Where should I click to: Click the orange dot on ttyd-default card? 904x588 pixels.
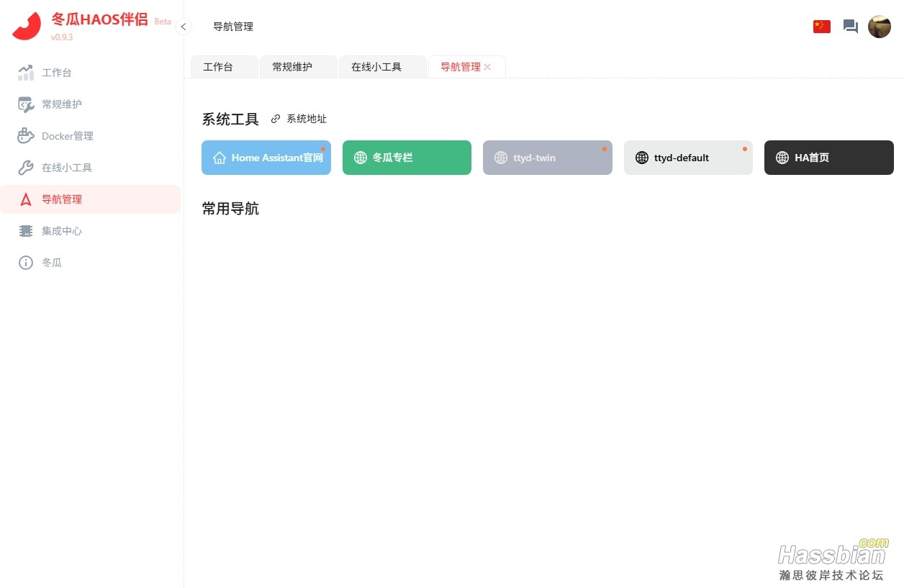pyautogui.click(x=745, y=149)
